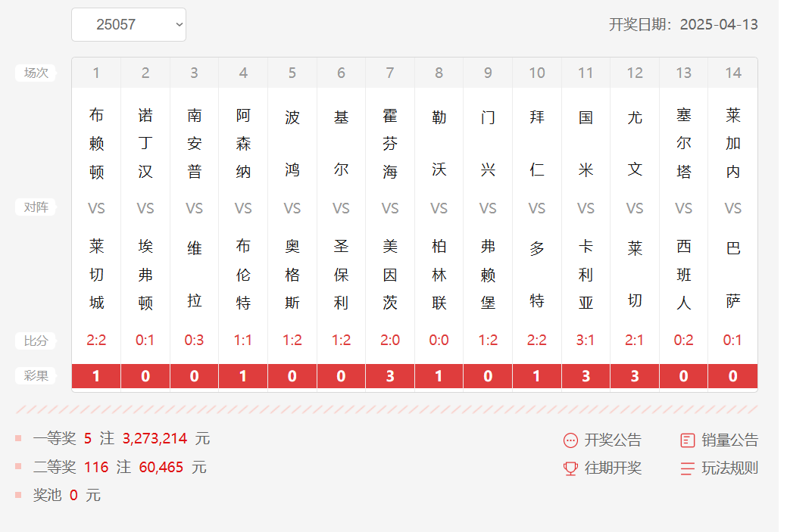
Task: Open the 开奖公告 link
Action: (x=613, y=440)
